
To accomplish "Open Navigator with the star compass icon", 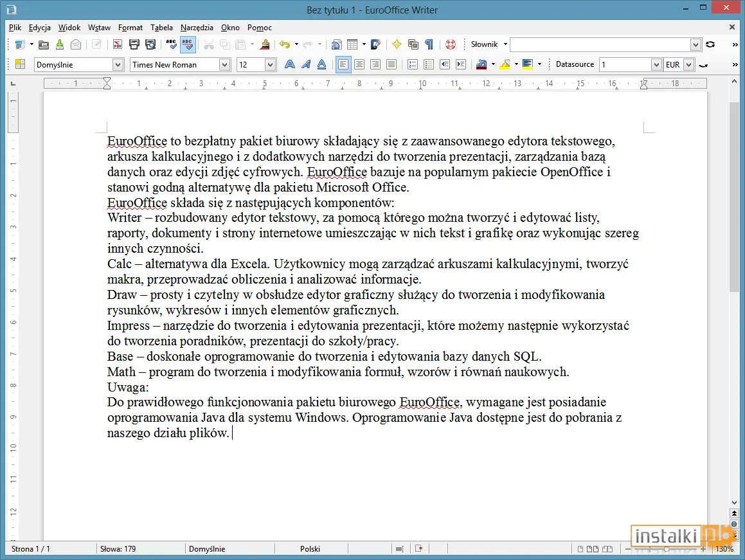I will pos(397,44).
